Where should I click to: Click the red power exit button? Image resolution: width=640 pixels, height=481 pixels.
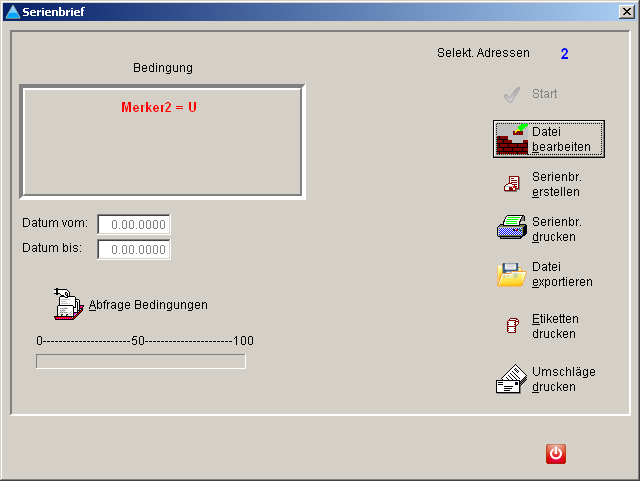556,454
